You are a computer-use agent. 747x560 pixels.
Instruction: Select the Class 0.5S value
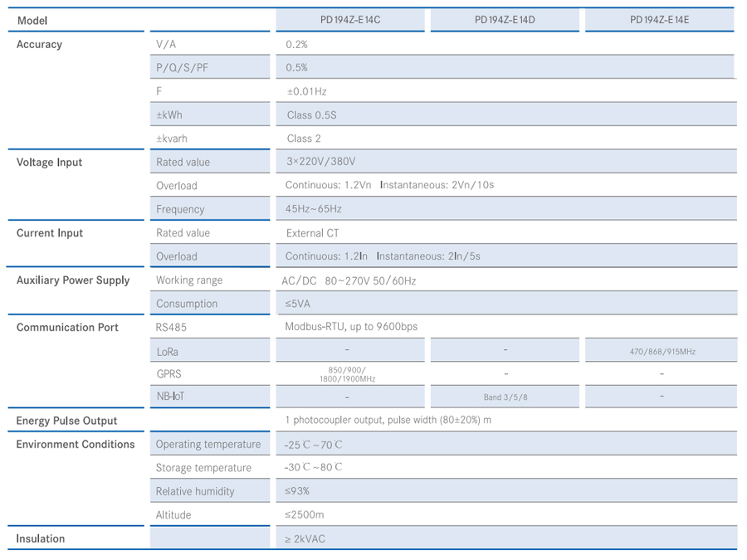(311, 114)
